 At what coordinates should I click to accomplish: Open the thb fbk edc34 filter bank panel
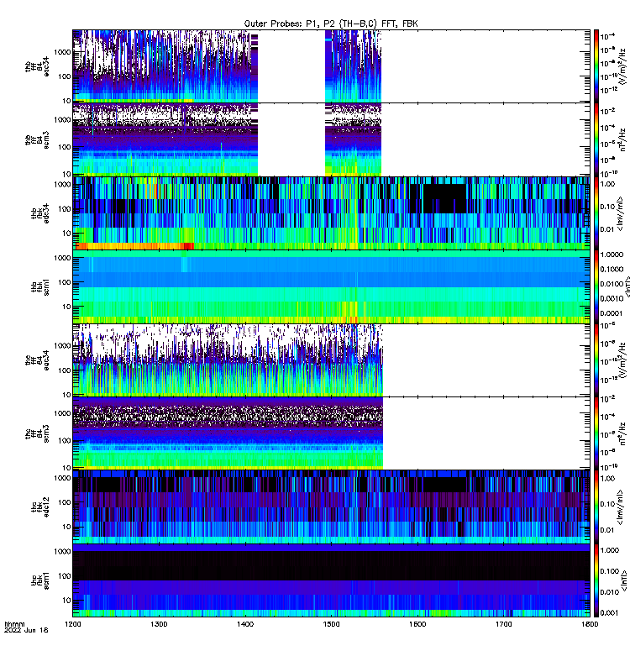(x=331, y=213)
